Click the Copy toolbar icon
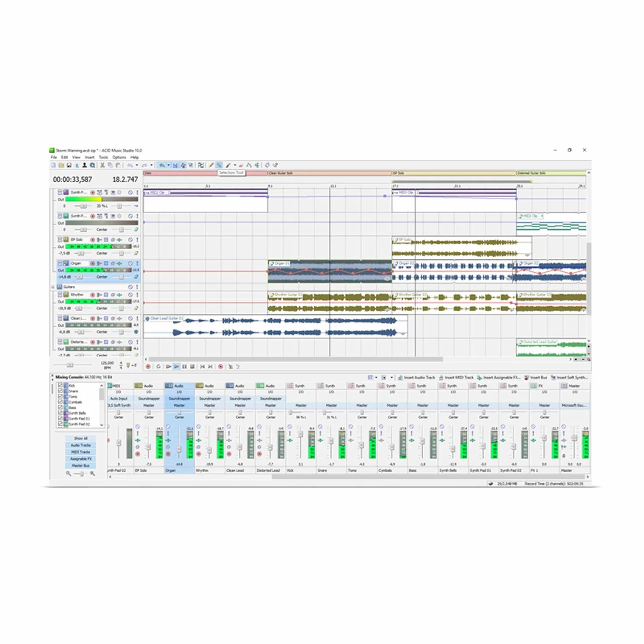Image resolution: width=644 pixels, height=644 pixels. coord(110,165)
